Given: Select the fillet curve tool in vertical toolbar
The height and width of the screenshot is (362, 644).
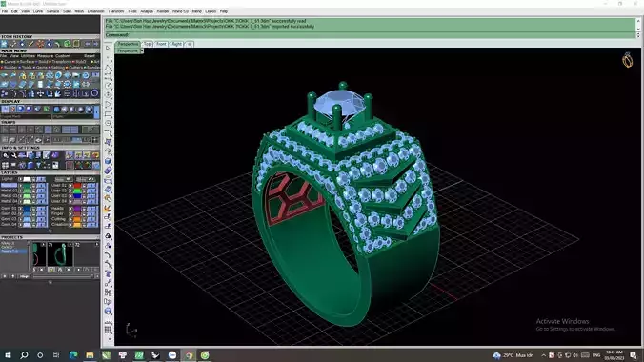Looking at the screenshot, I should 108,132.
